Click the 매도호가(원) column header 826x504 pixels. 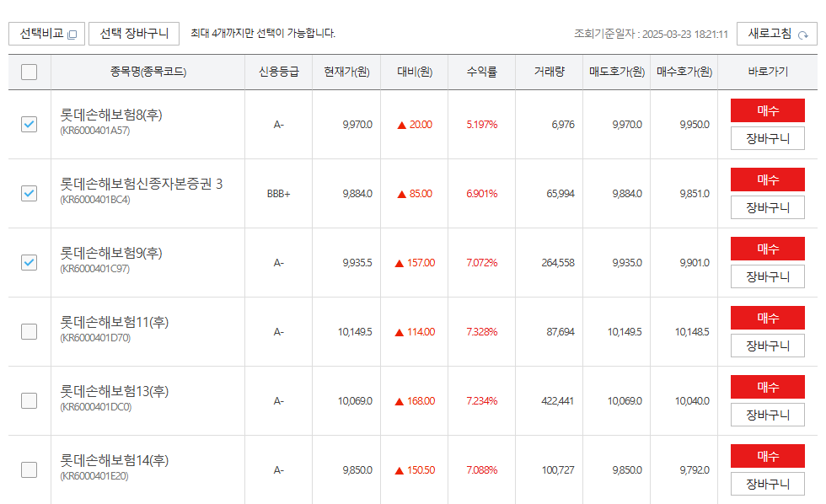617,72
